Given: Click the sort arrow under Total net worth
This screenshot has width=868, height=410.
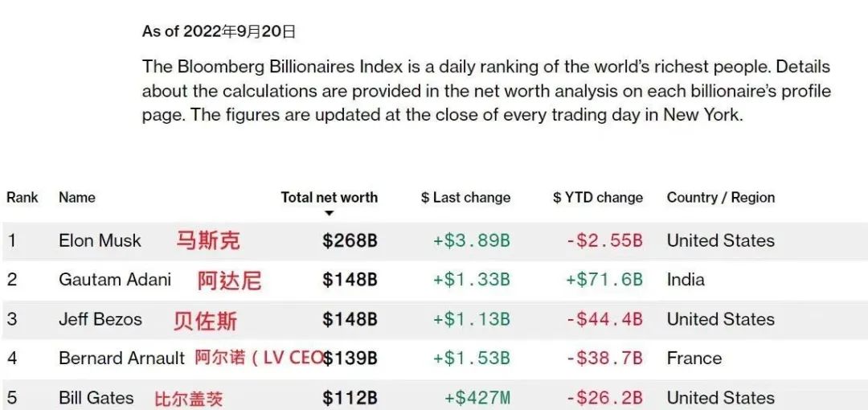Looking at the screenshot, I should click(330, 213).
